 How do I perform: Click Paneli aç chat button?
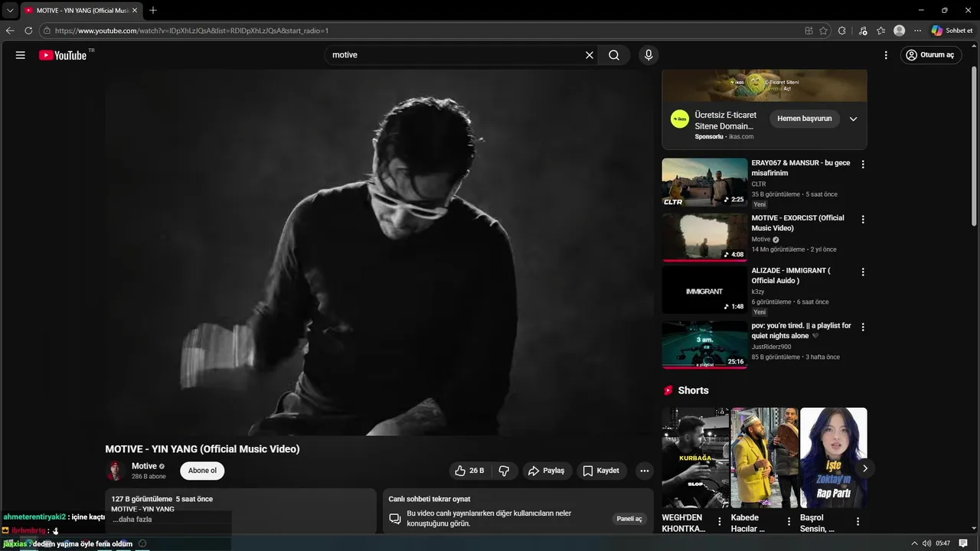629,519
